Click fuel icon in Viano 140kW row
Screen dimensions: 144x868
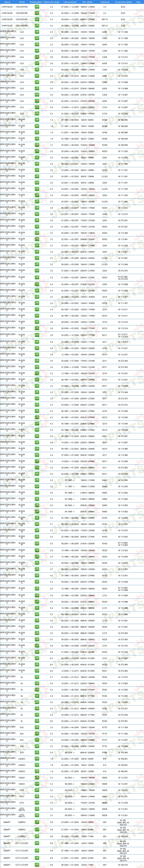click(37, 778)
